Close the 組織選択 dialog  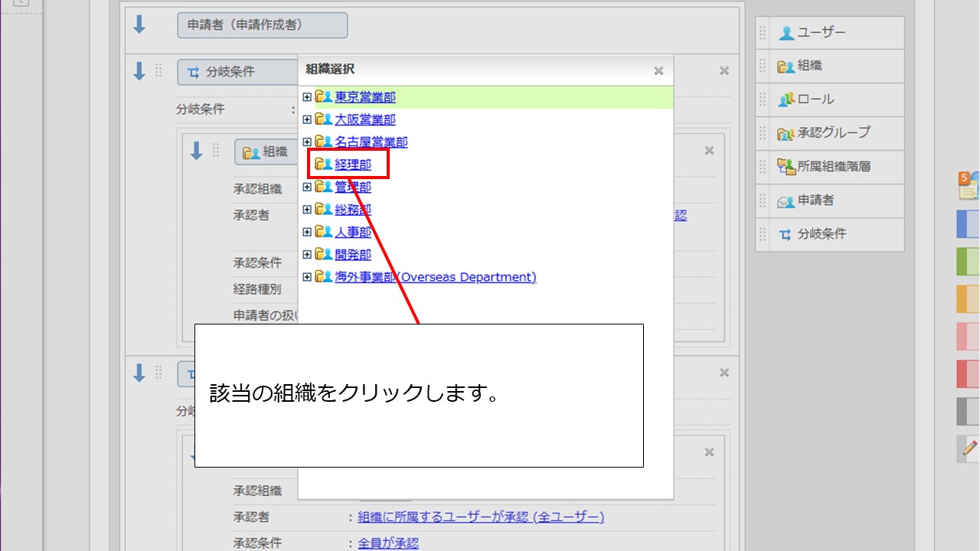click(658, 70)
